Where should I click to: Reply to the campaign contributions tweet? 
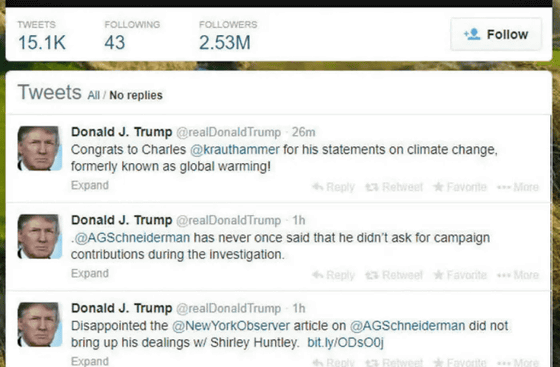(333, 275)
